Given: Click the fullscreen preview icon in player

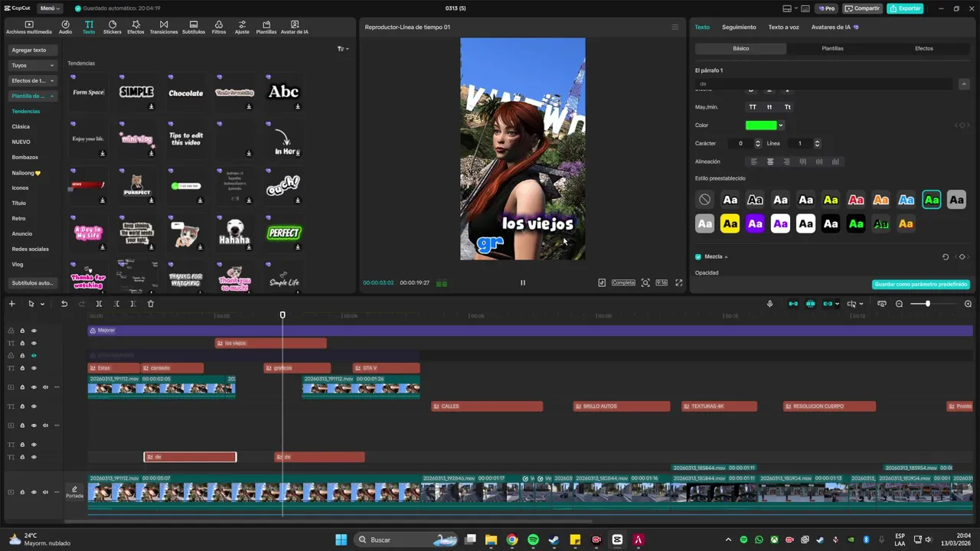Looking at the screenshot, I should pos(678,282).
